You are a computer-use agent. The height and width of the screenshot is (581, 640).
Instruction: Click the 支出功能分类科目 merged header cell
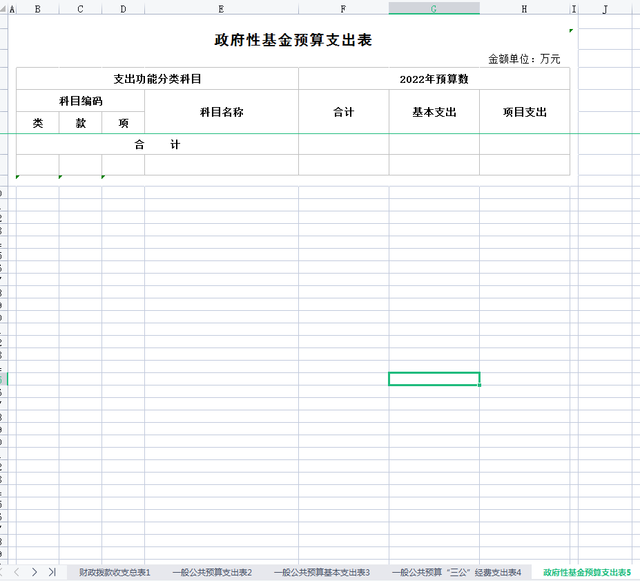(157, 78)
